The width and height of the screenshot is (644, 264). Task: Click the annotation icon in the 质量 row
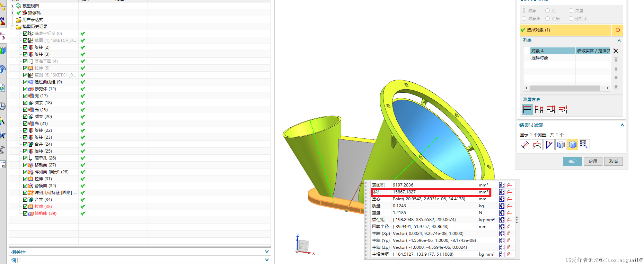click(x=510, y=206)
